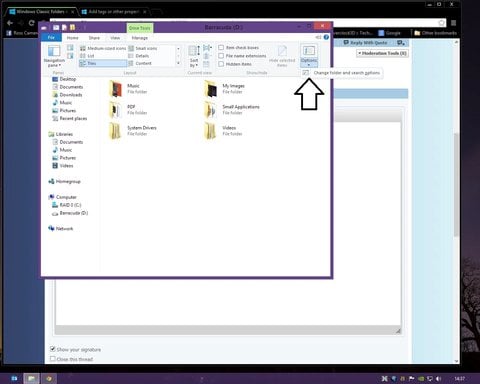Uncheck Show your signature
The image size is (480, 384).
point(53,349)
